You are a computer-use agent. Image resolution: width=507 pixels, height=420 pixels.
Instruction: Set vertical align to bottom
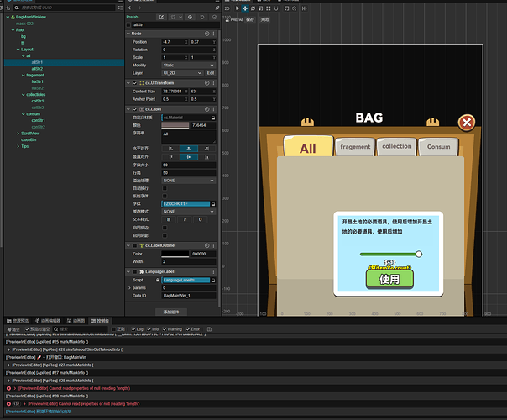click(206, 157)
